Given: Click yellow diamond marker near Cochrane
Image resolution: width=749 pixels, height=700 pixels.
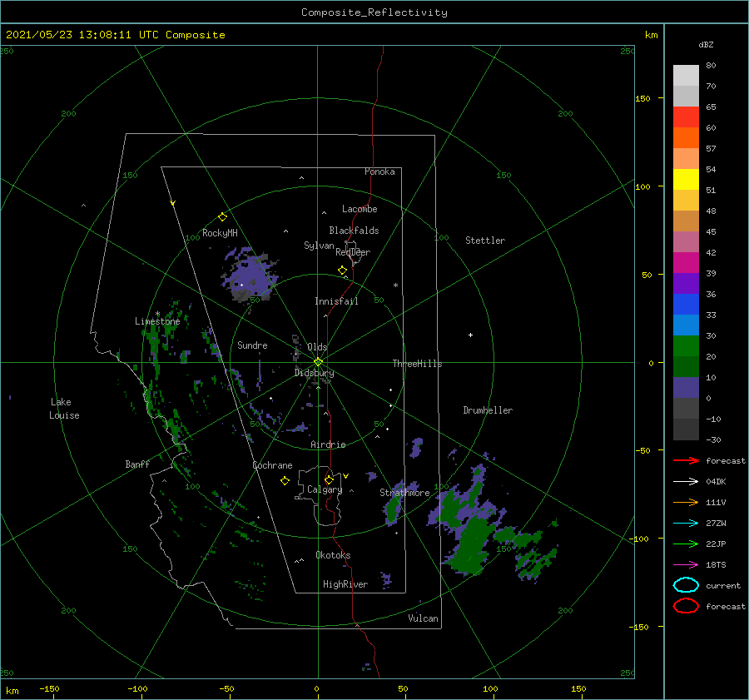Looking at the screenshot, I should tap(285, 481).
